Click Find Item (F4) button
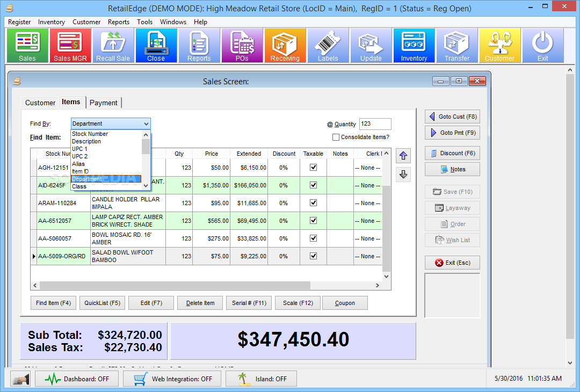 [x=53, y=303]
